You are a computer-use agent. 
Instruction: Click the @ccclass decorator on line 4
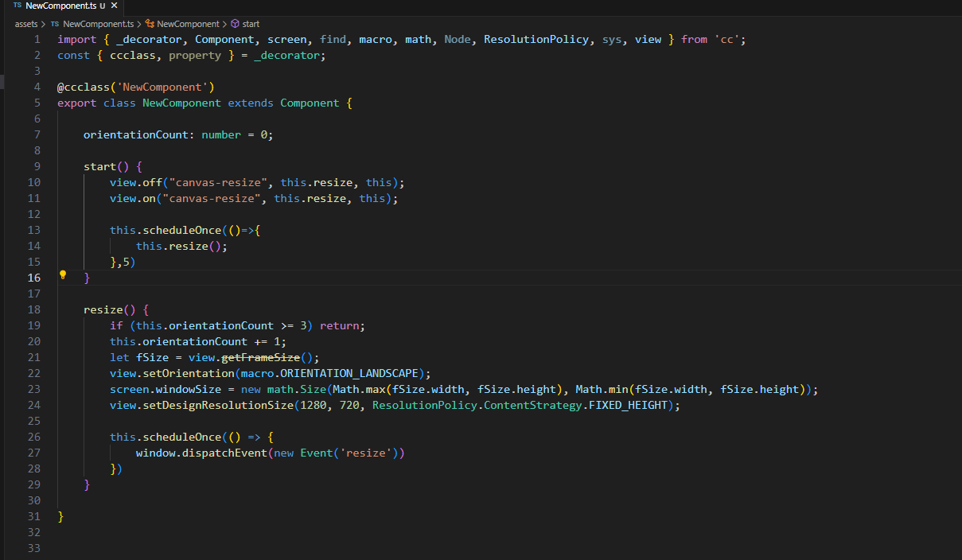(x=84, y=87)
